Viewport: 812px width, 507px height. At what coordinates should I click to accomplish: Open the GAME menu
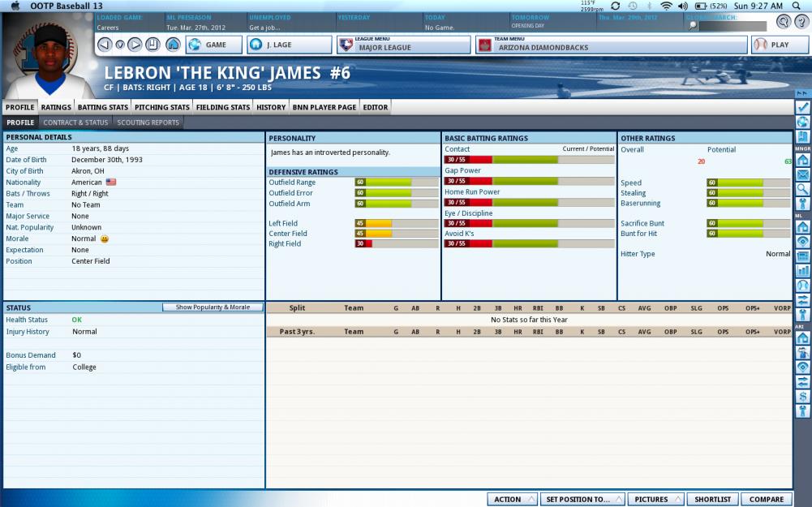(214, 45)
